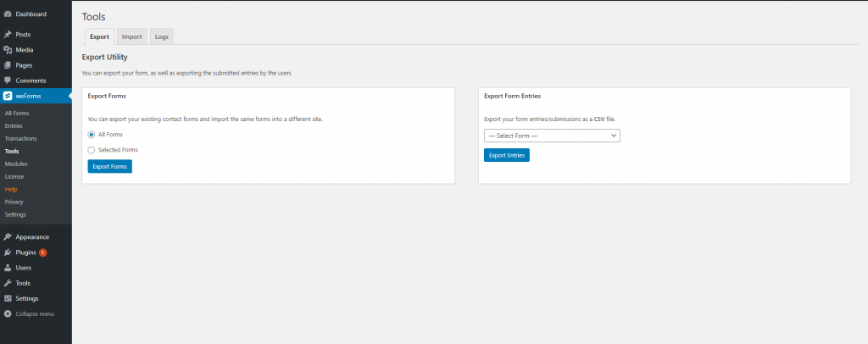Open the Comments bubble icon

click(8, 80)
